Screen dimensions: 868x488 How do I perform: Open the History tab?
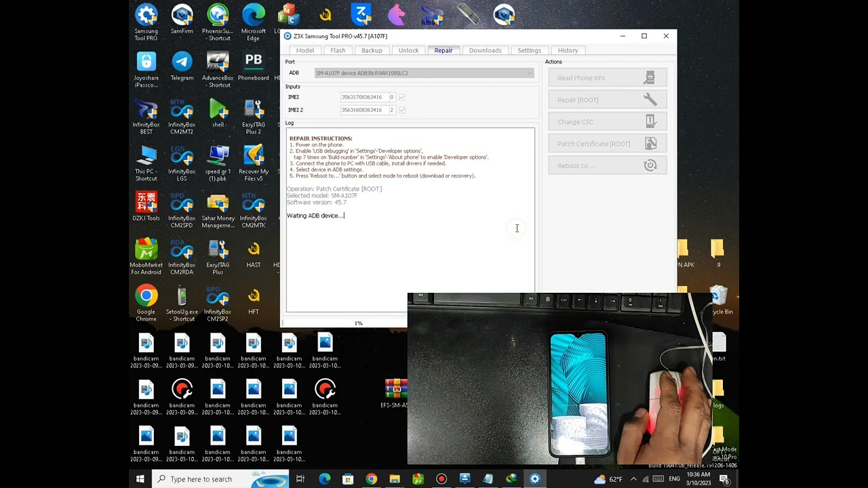click(x=568, y=50)
